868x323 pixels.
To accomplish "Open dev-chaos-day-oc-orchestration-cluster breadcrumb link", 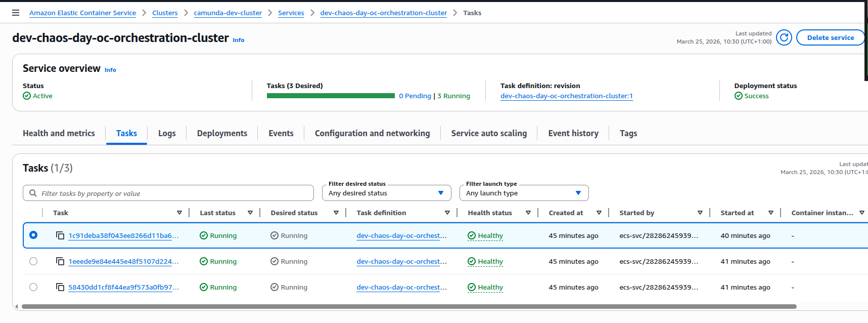I will click(384, 13).
